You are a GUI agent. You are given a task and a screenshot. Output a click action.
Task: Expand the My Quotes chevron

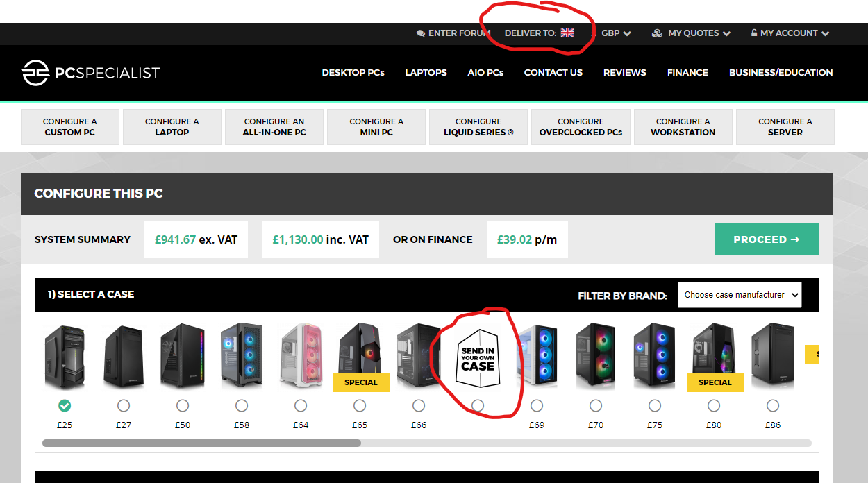pos(726,33)
